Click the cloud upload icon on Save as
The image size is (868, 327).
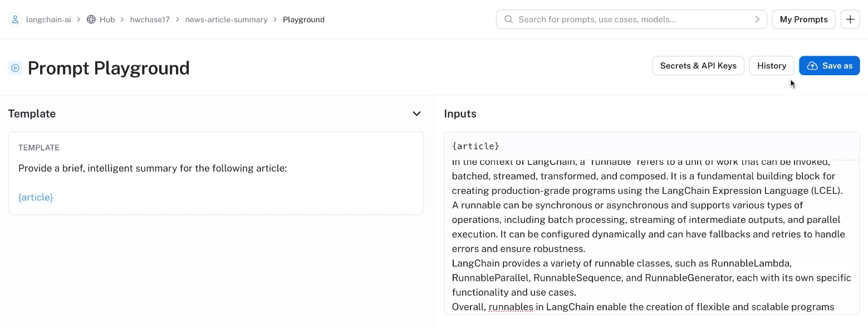pos(813,65)
